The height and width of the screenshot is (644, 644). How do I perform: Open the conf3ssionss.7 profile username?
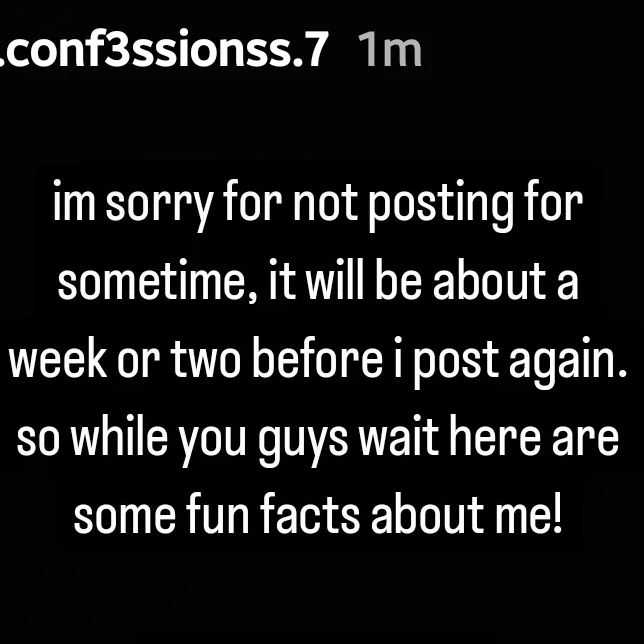[x=165, y=48]
